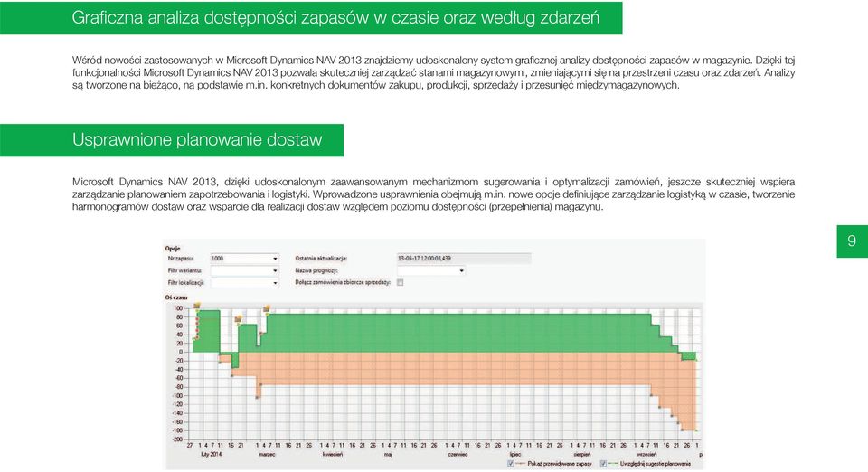
Task: Click the 'Oś czasu' section heading
Action: pos(176,297)
